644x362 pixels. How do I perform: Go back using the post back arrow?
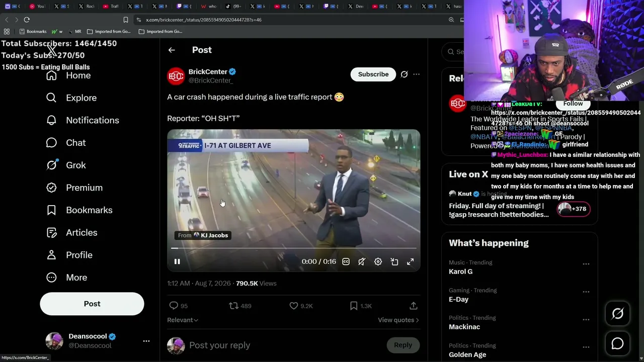(172, 50)
